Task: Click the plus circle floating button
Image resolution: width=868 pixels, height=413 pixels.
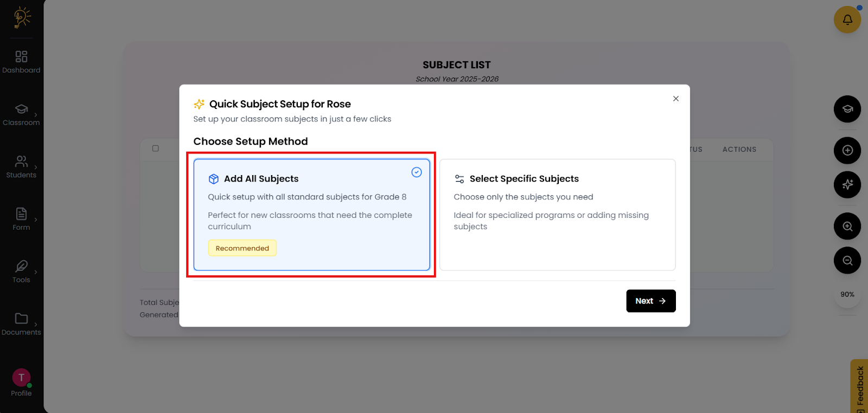Action: [847, 150]
